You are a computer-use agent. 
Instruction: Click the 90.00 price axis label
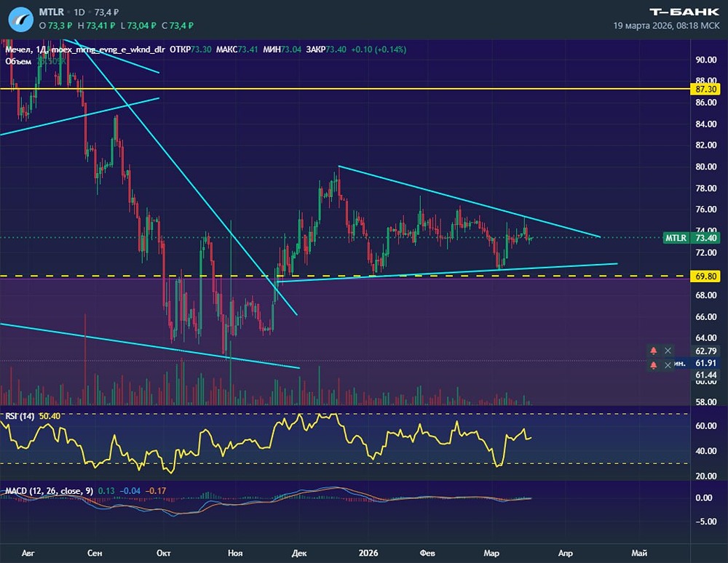click(x=705, y=60)
